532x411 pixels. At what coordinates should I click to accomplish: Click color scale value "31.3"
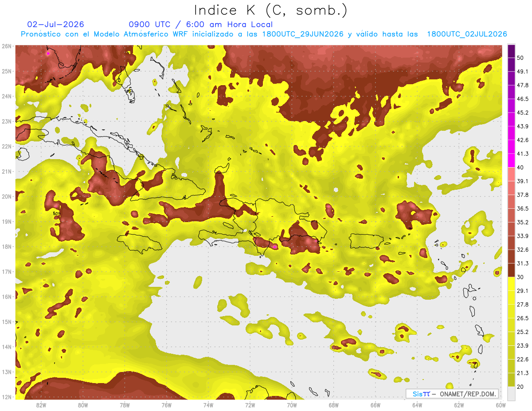(523, 263)
